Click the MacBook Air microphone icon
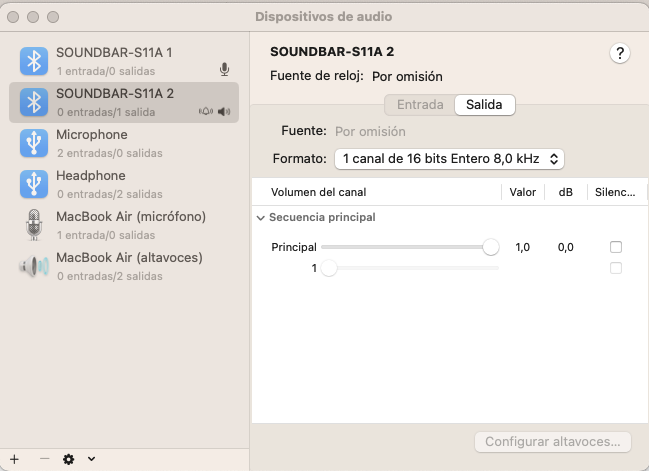Screen dimensions: 649x471 (x=34, y=225)
